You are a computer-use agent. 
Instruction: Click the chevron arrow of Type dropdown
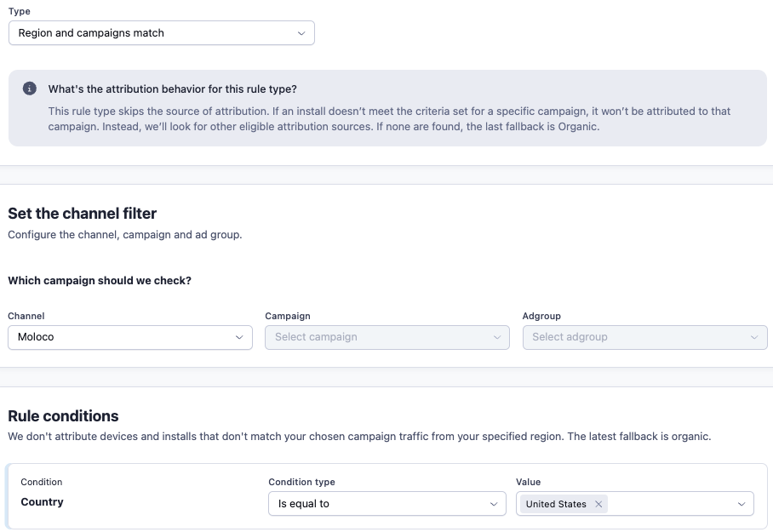tap(301, 33)
